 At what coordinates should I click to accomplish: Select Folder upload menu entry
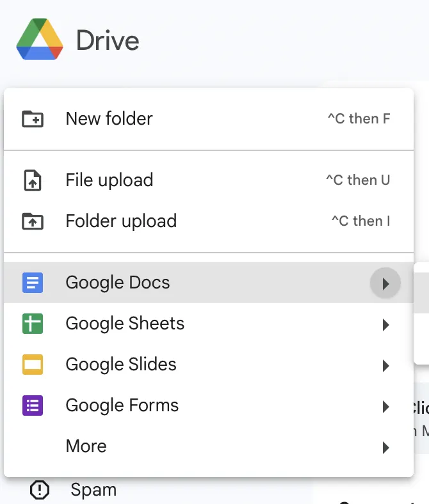click(209, 221)
